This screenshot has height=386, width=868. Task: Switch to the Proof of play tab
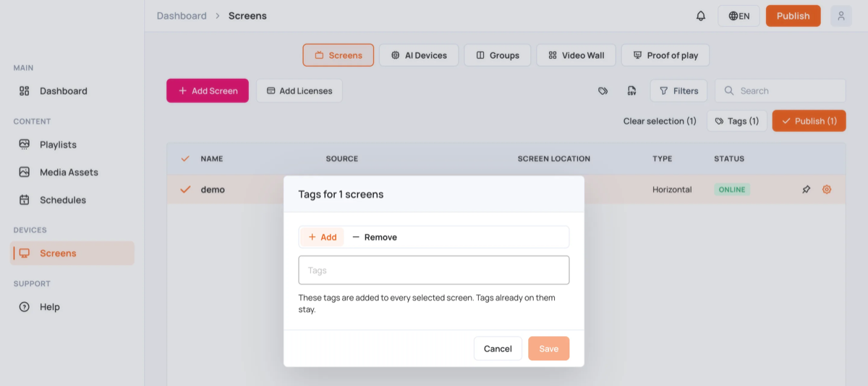(x=665, y=55)
